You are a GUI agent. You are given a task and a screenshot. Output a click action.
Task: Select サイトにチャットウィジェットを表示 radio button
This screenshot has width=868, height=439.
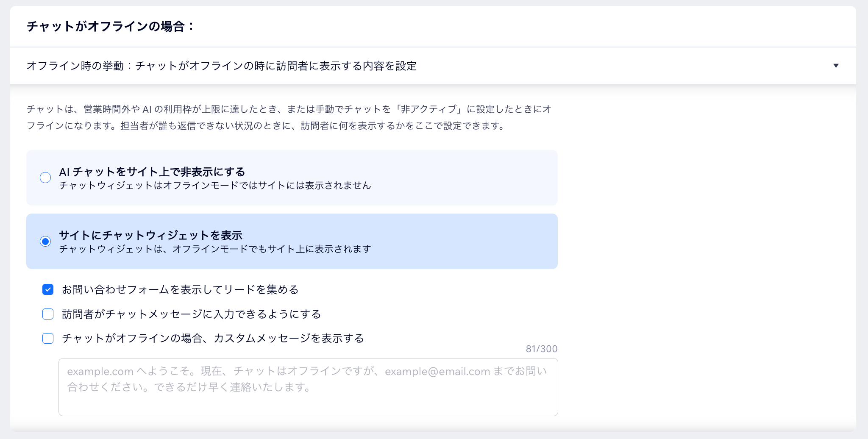click(45, 241)
